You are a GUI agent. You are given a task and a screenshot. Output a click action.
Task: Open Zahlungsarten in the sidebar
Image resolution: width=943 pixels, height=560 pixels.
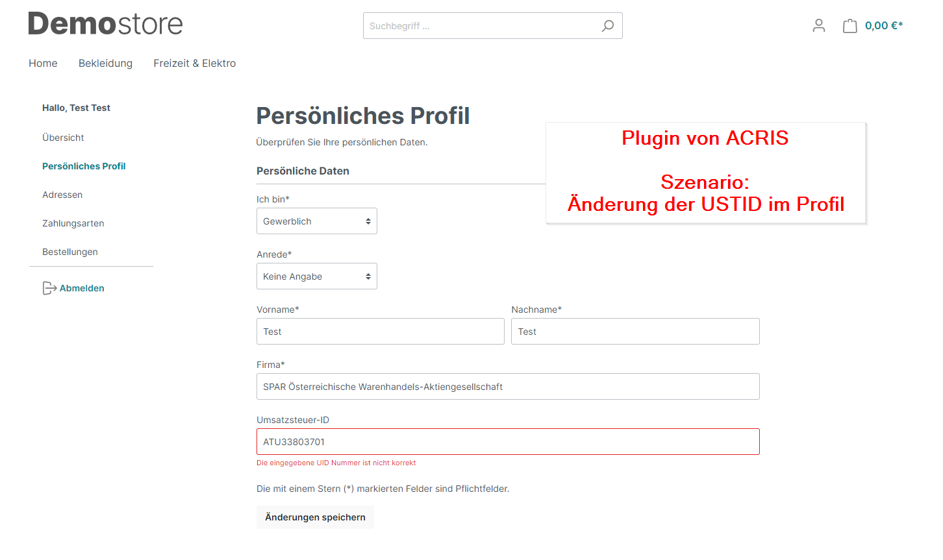click(x=73, y=223)
